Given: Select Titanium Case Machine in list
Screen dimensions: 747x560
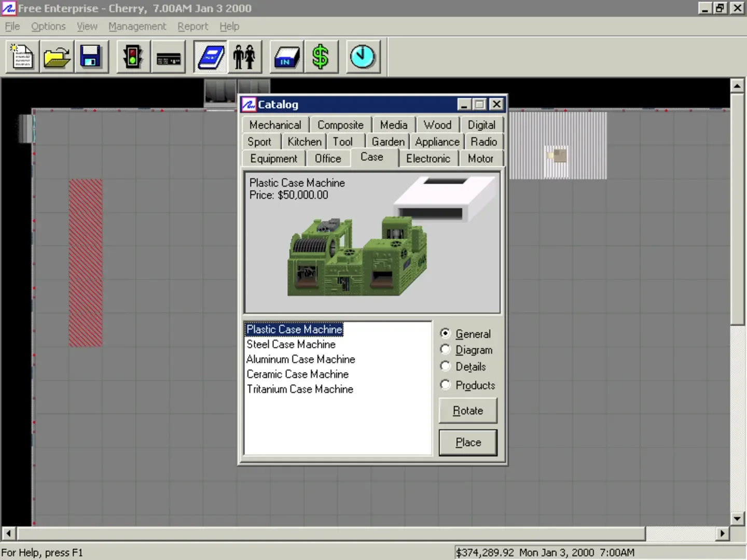Looking at the screenshot, I should tap(300, 389).
